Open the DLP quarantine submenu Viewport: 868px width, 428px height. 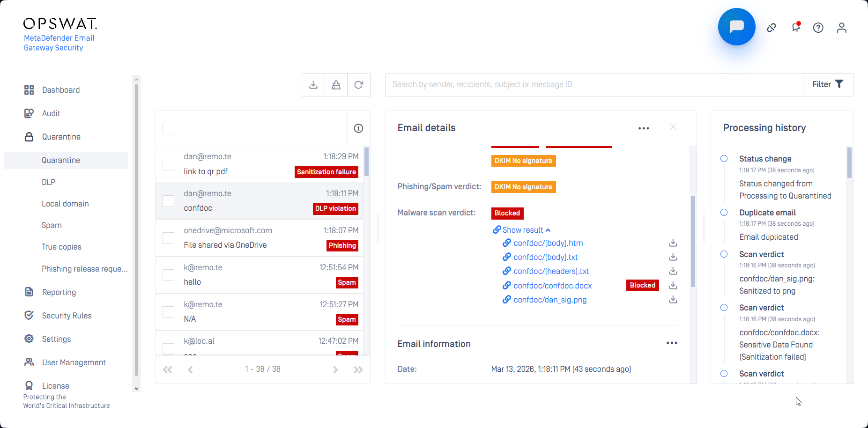point(48,182)
